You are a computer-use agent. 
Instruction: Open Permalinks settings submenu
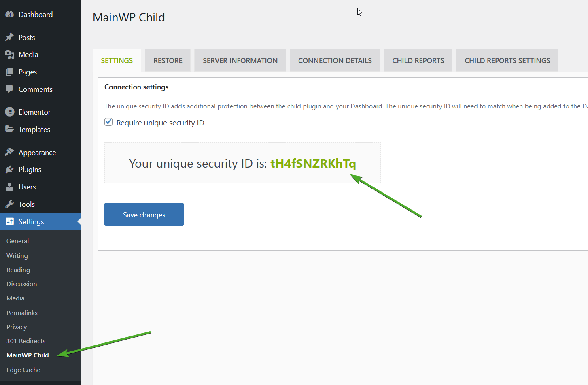tap(22, 313)
